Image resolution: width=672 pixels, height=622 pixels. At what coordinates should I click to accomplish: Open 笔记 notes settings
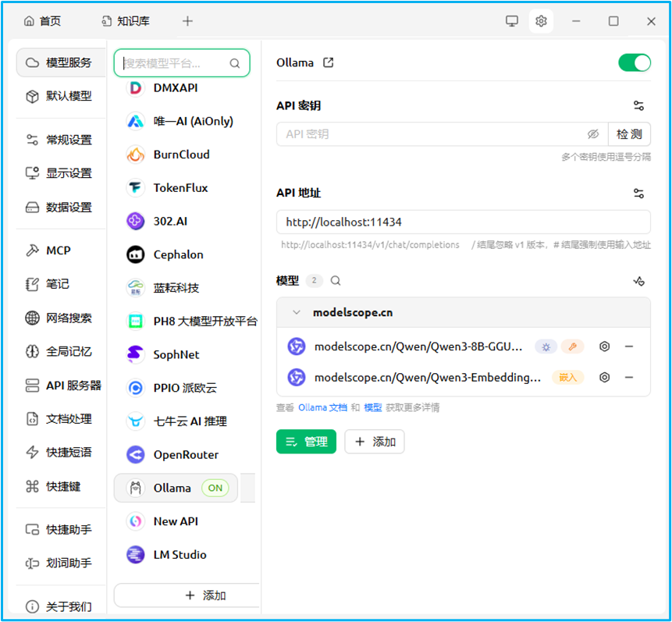(x=61, y=284)
